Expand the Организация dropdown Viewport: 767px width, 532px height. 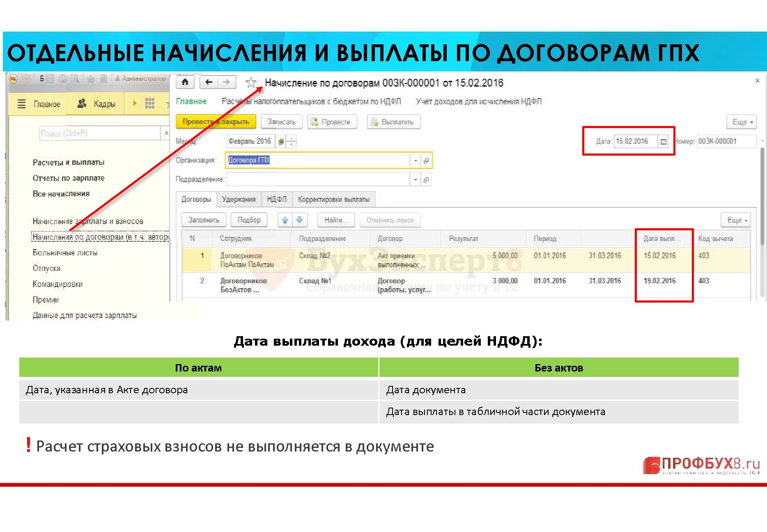tap(416, 161)
